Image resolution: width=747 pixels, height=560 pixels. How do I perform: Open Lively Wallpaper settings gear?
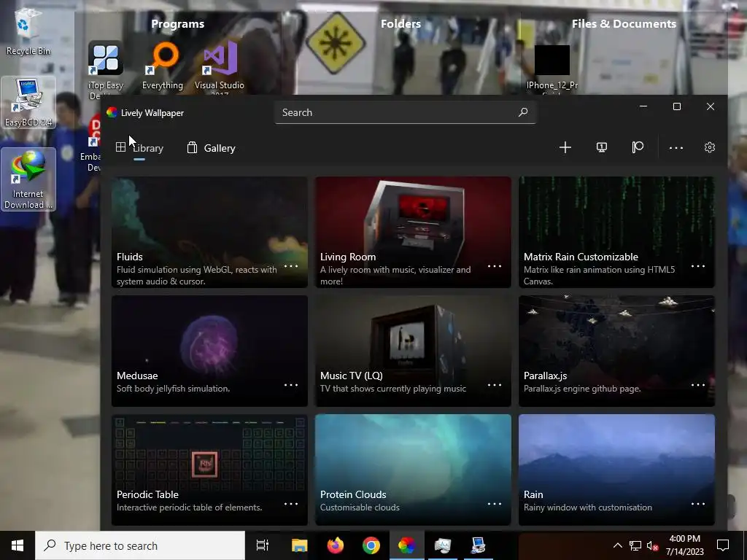[x=710, y=147]
